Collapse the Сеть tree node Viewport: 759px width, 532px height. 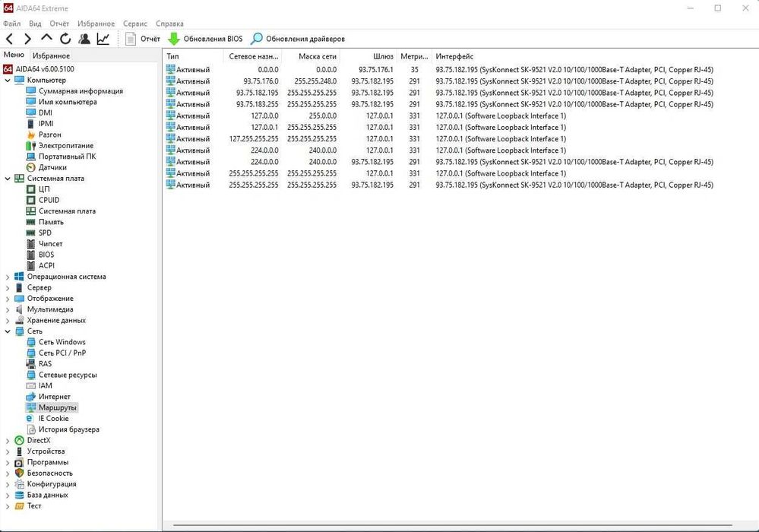click(x=8, y=331)
